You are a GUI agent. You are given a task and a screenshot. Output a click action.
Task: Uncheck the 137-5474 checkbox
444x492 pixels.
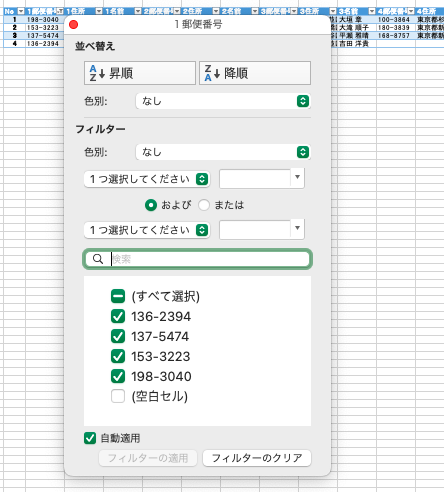[118, 336]
